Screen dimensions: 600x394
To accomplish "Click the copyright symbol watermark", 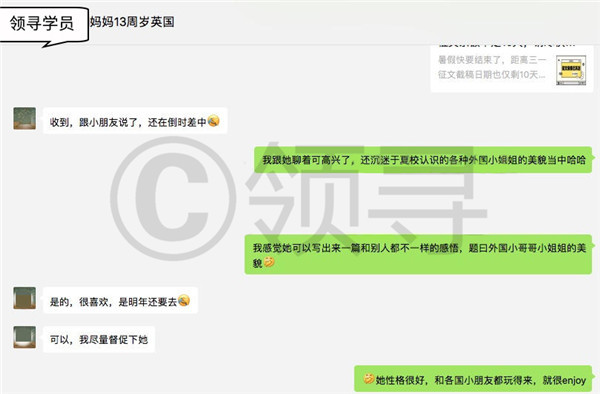I will coord(173,198).
